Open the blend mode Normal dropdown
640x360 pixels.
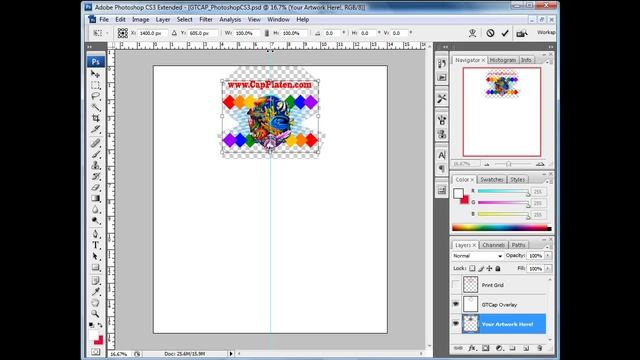[x=477, y=256]
